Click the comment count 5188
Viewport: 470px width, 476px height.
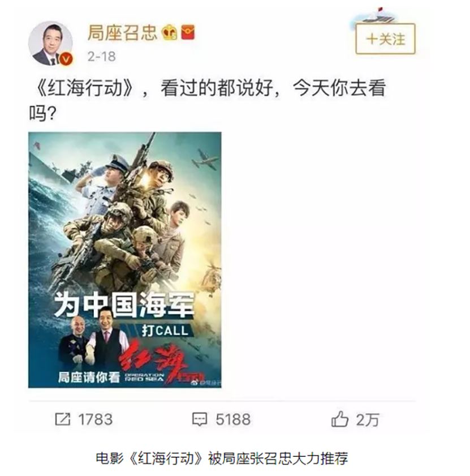coord(233,419)
